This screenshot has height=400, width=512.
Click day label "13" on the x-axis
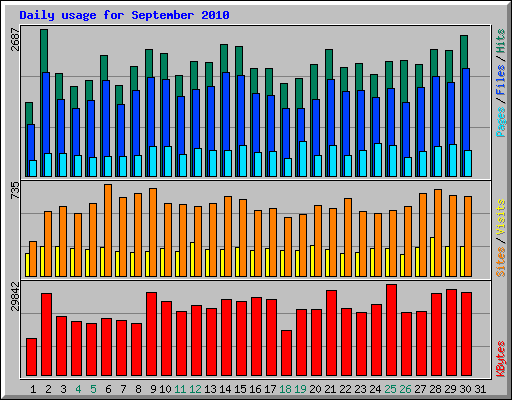pyautogui.click(x=210, y=389)
